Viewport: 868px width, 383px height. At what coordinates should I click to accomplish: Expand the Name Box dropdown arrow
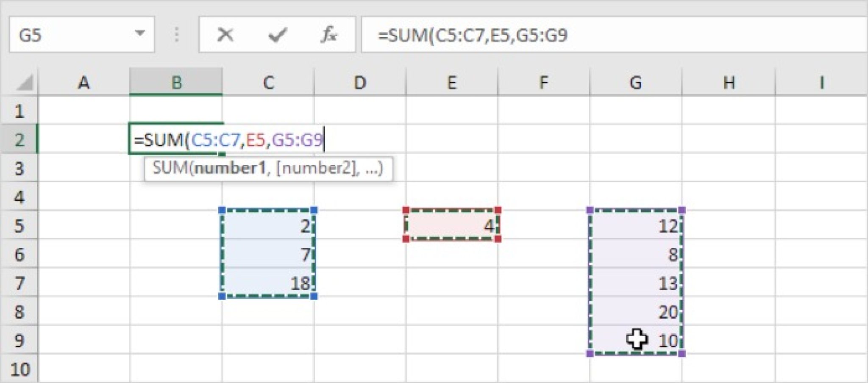[x=139, y=33]
